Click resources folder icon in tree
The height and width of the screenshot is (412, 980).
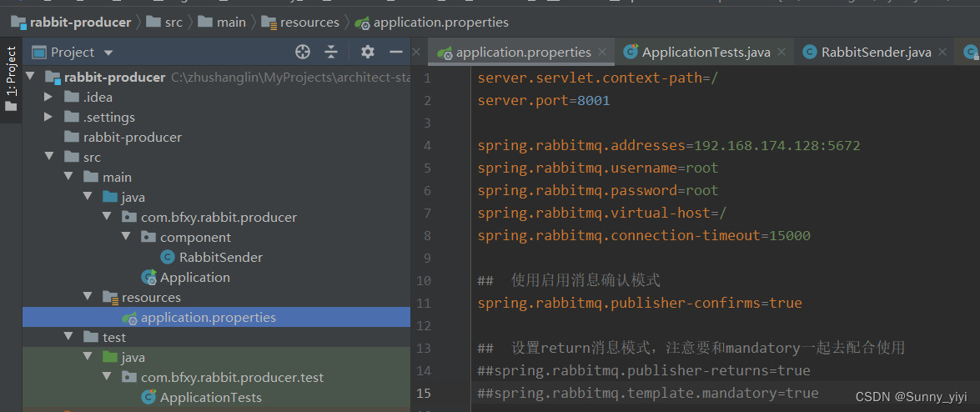[110, 297]
